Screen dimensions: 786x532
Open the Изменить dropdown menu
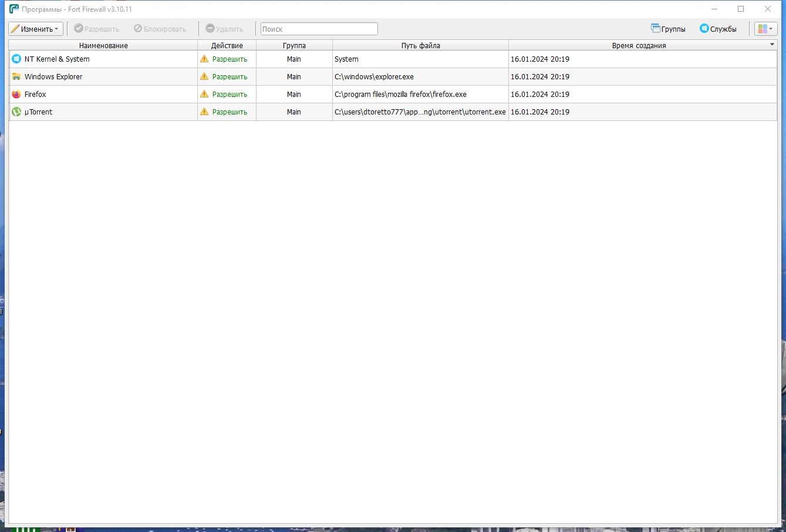(x=36, y=29)
